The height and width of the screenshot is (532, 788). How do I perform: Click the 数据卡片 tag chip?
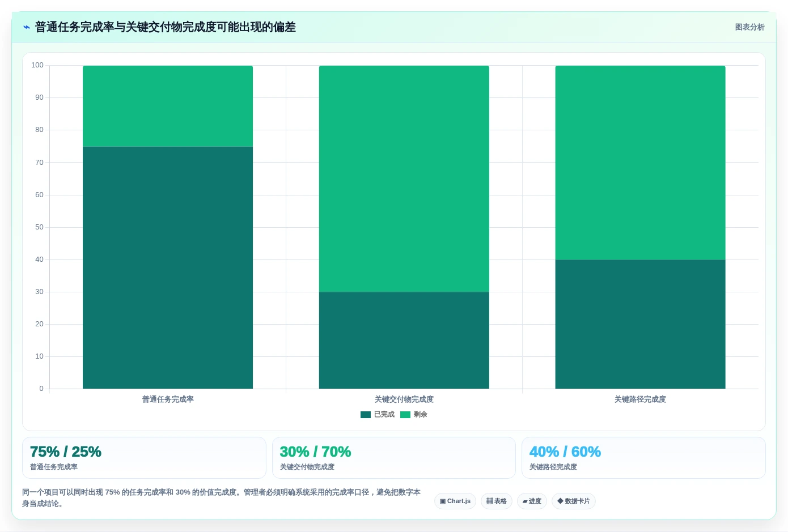pos(574,501)
